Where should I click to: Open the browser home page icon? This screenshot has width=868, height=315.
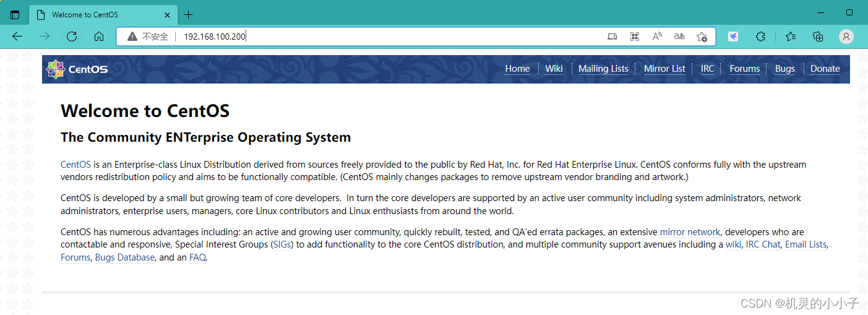pos(99,37)
